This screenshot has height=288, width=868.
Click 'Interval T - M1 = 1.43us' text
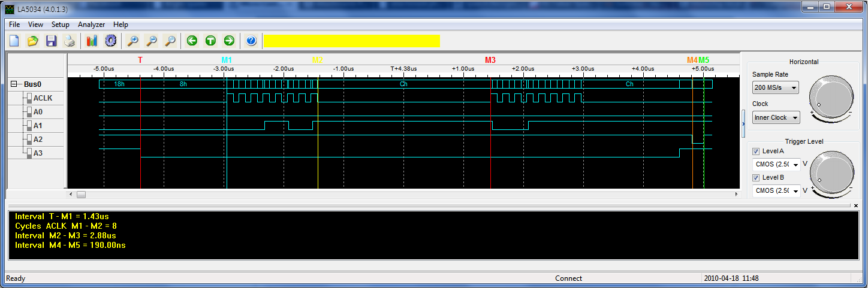point(62,216)
